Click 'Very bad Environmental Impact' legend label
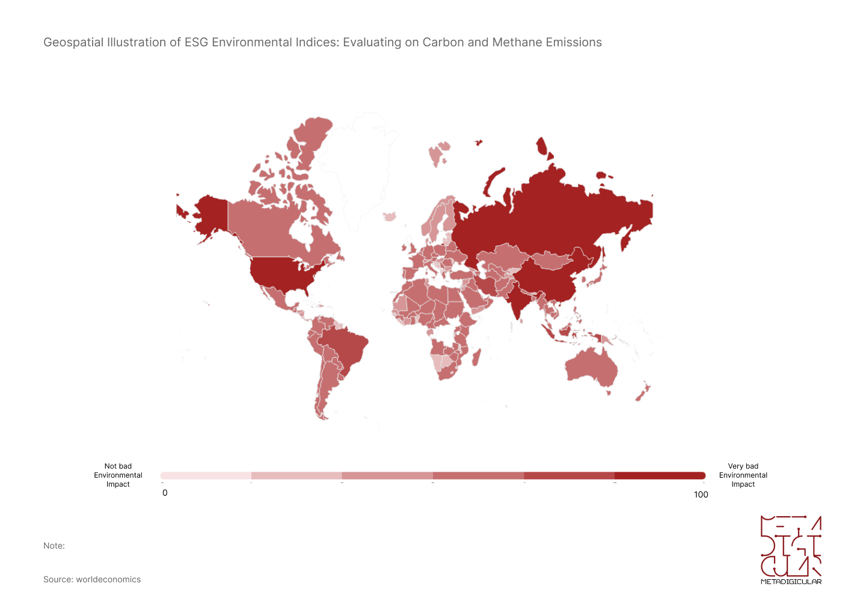 point(743,475)
